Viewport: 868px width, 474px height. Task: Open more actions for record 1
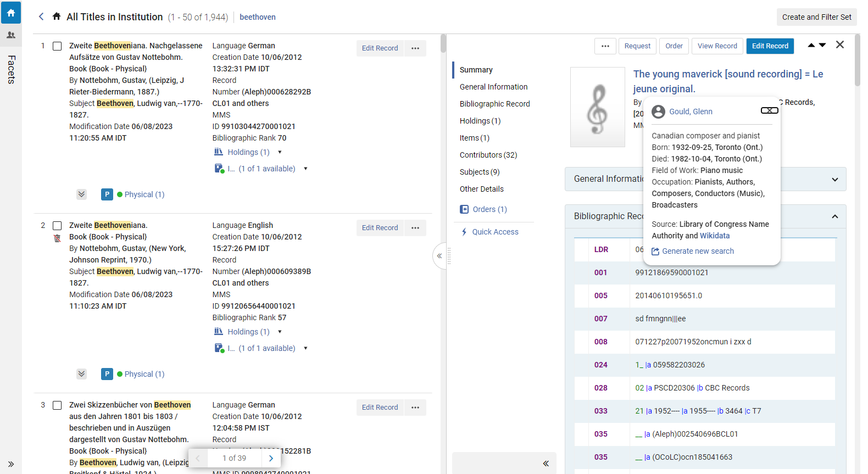[x=415, y=48]
